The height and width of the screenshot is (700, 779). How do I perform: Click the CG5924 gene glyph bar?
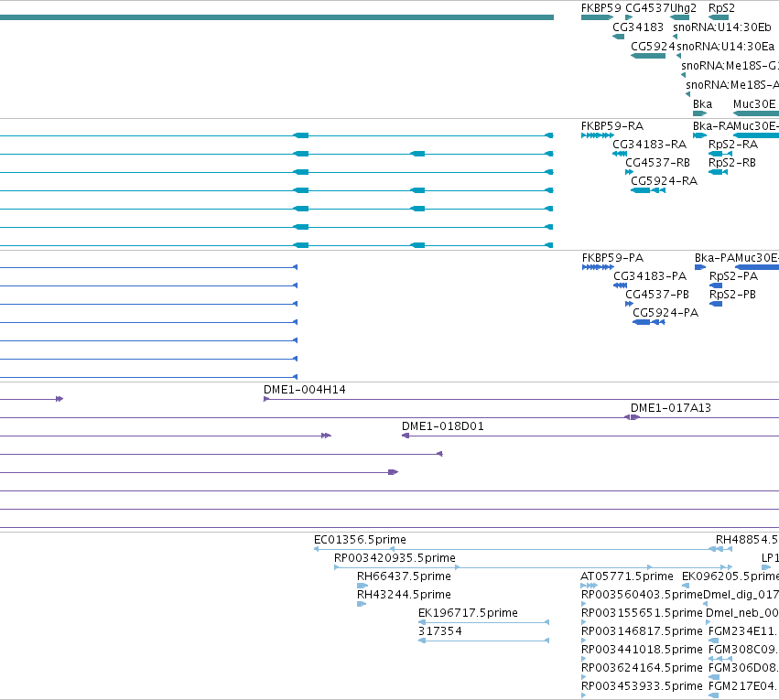[648, 56]
